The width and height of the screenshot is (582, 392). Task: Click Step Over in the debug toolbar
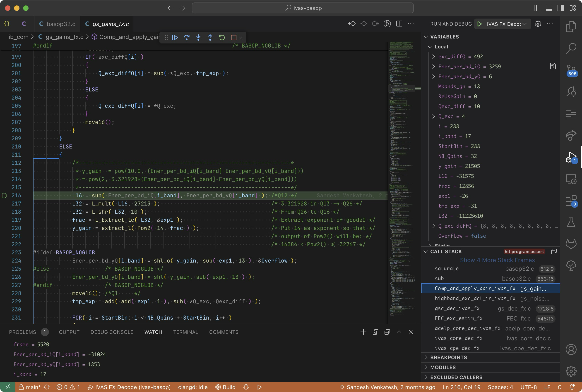click(x=187, y=38)
